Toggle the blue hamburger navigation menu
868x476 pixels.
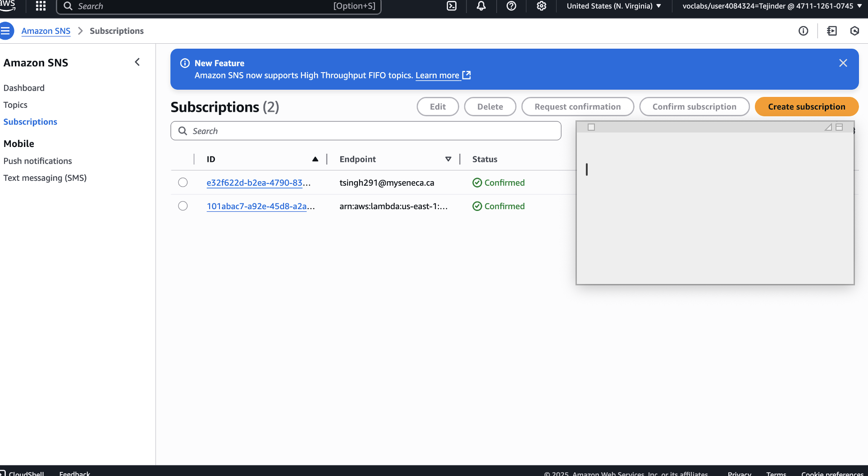[6, 31]
